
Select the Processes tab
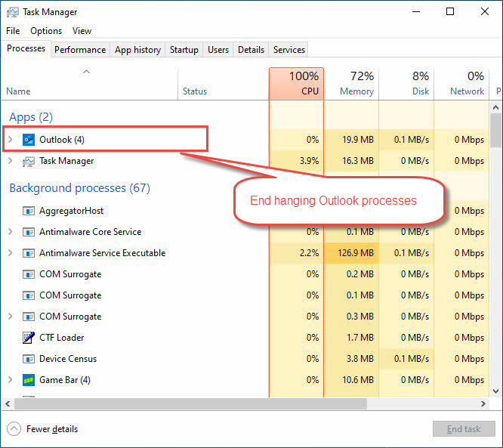tap(26, 48)
